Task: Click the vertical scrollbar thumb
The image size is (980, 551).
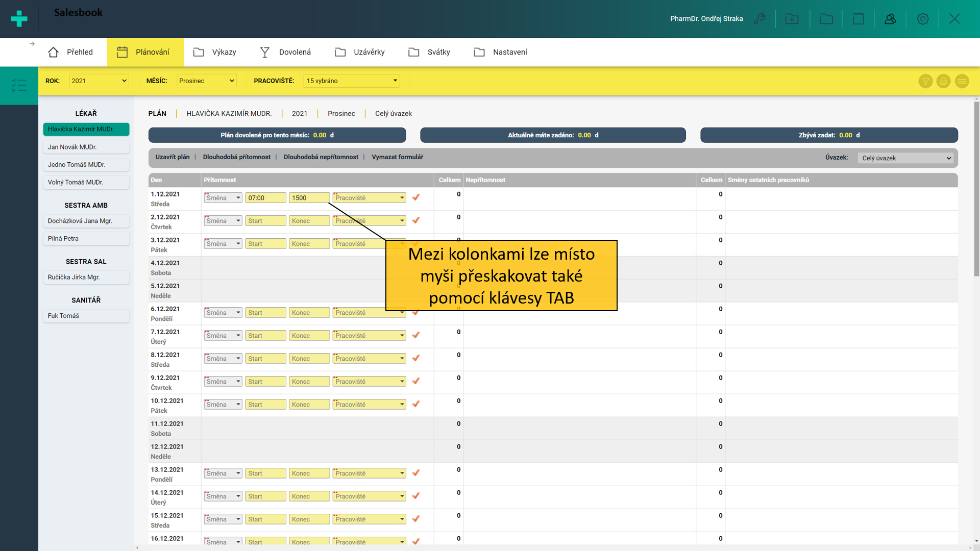Action: [976, 189]
